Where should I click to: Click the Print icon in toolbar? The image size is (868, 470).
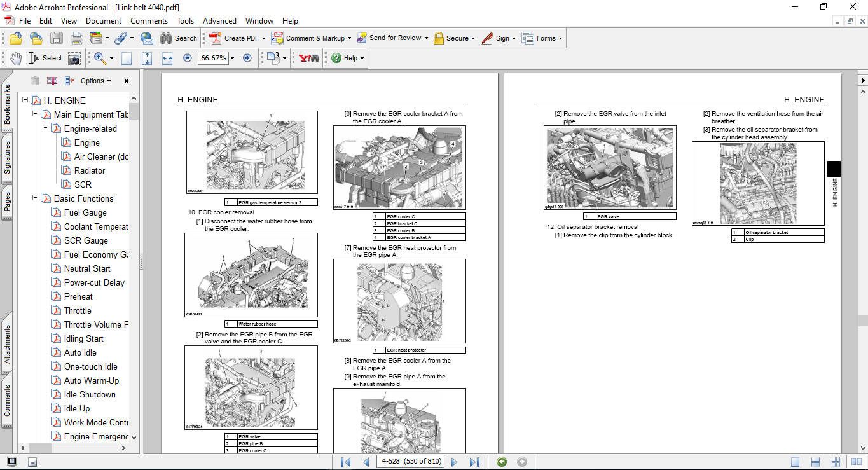click(76, 38)
